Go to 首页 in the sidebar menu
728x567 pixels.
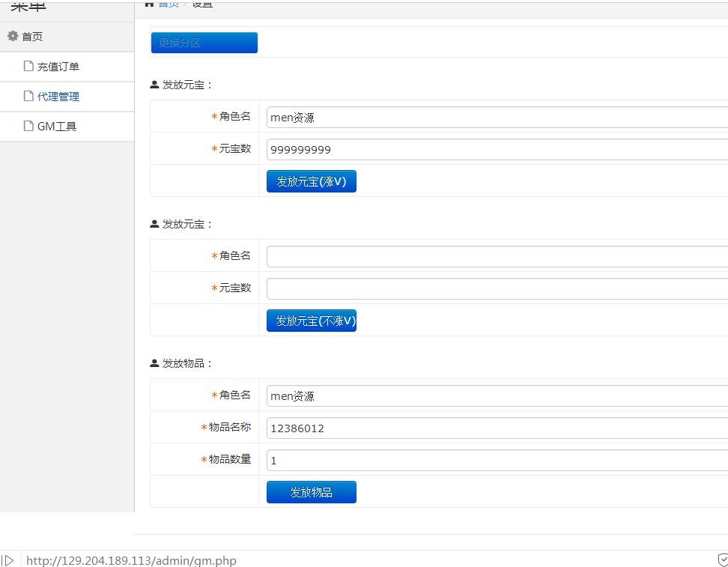click(x=32, y=37)
